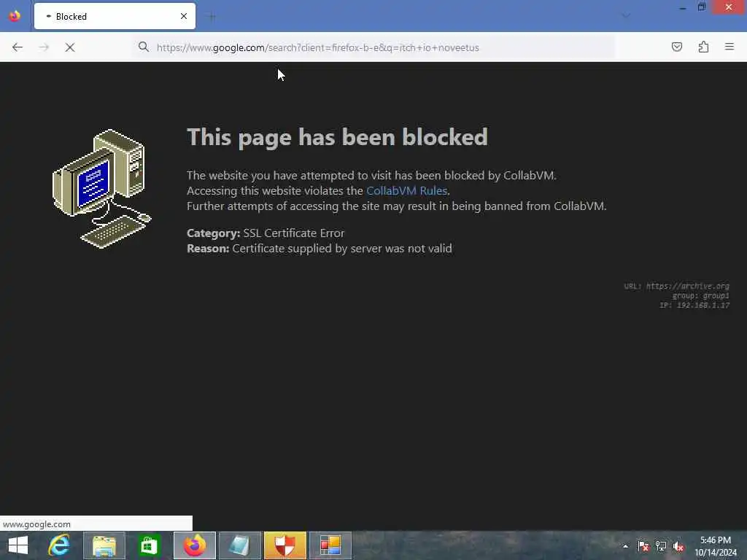Click the 'IP: 192.168.1.17' text
The width and height of the screenshot is (747, 560).
pos(694,306)
